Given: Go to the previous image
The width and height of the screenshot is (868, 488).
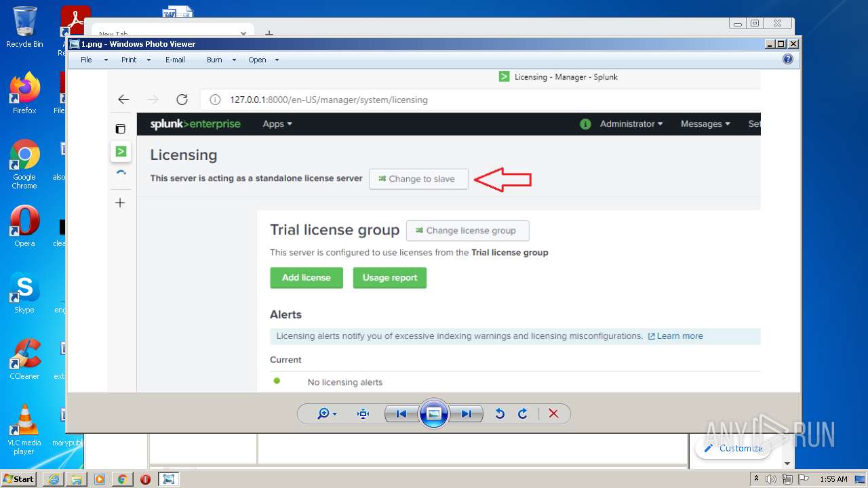Looking at the screenshot, I should click(401, 413).
